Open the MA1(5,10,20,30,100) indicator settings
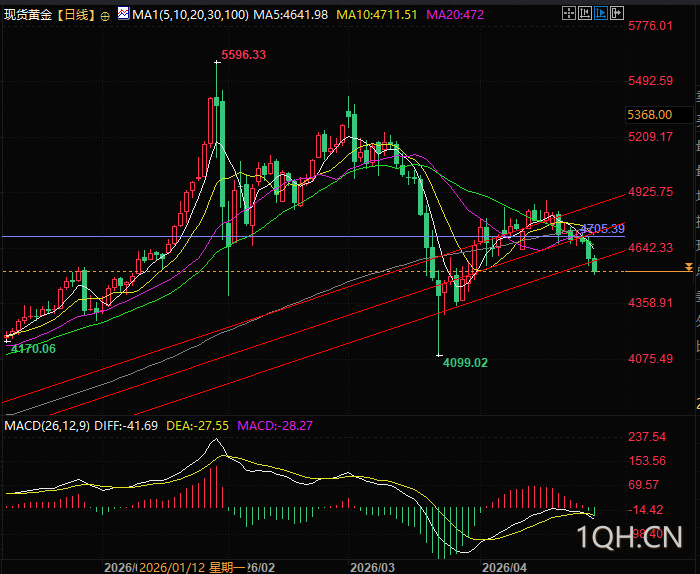Image resolution: width=700 pixels, height=574 pixels. 190,15
